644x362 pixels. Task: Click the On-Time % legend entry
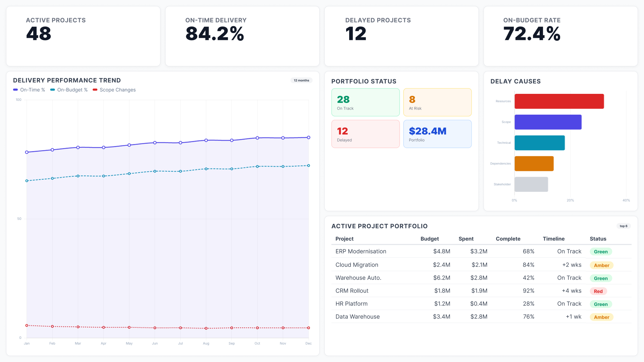tap(29, 90)
